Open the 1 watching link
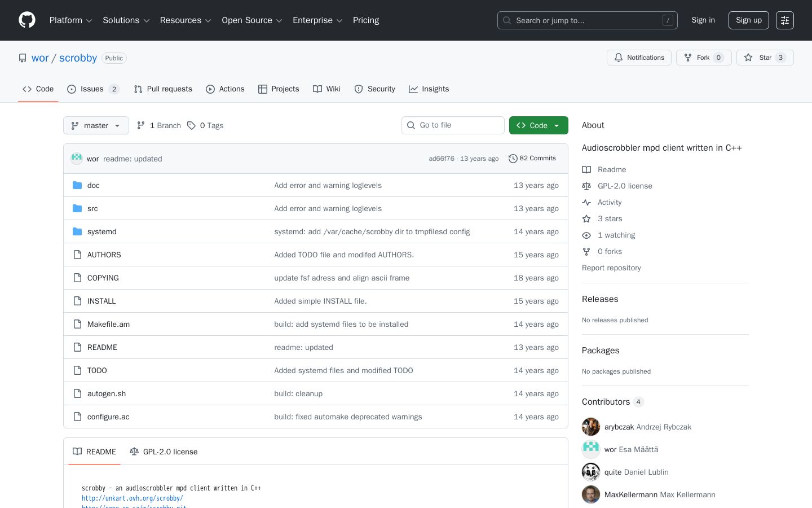The image size is (812, 508). click(x=616, y=235)
